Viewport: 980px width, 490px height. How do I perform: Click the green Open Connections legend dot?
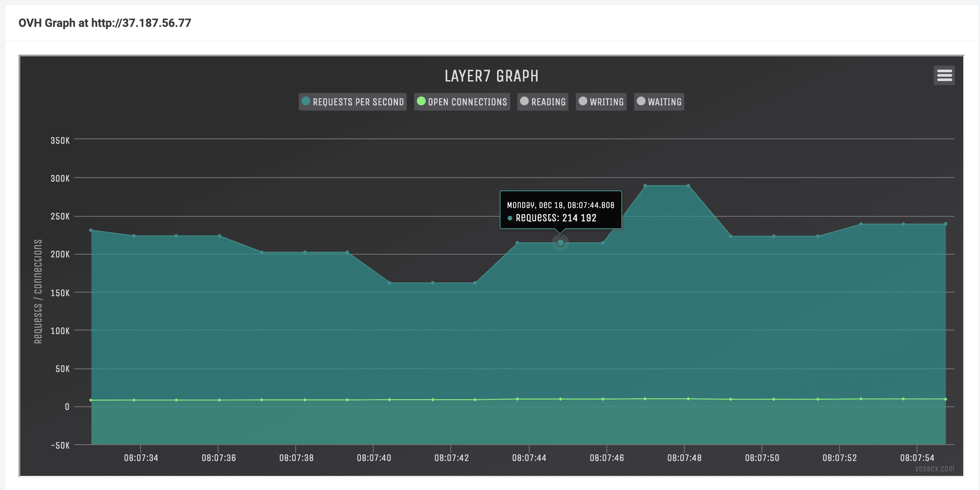point(421,101)
